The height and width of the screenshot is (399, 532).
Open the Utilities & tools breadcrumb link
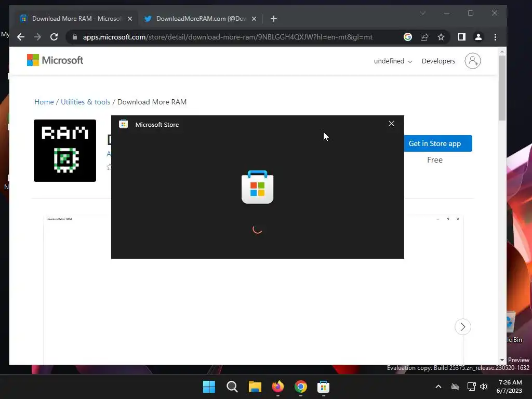(x=86, y=102)
